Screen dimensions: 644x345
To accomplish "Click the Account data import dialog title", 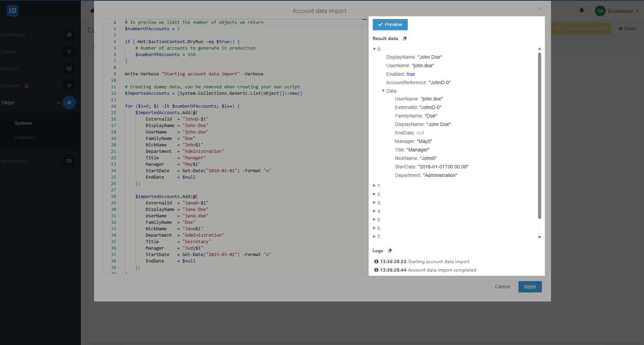I will click(319, 11).
